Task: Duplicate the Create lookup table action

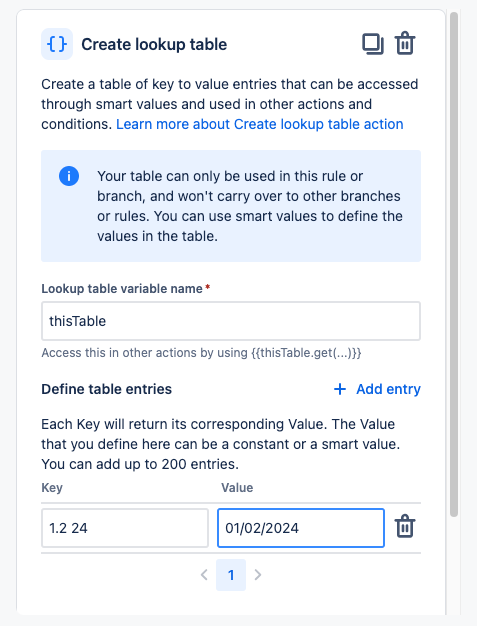Action: pyautogui.click(x=373, y=44)
